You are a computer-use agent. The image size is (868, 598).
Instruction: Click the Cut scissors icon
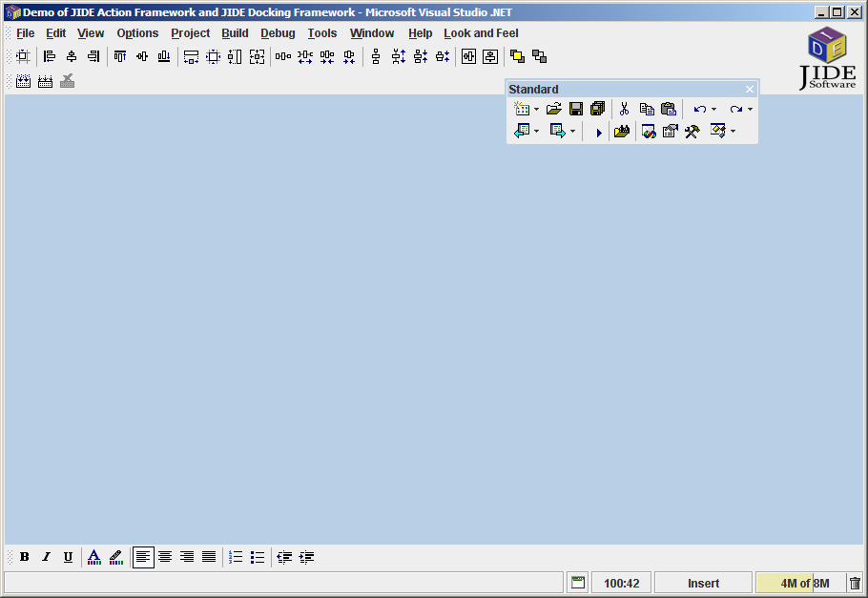(625, 109)
